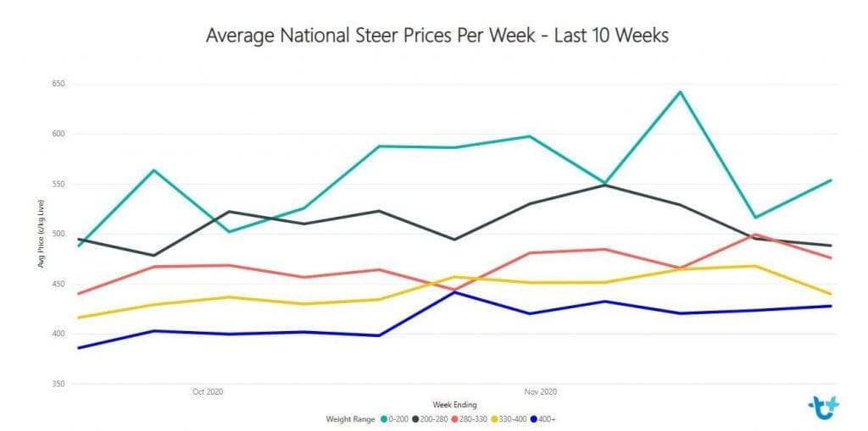The height and width of the screenshot is (431, 868).
Task: Click the Nov 2020 axis label
Action: click(x=542, y=392)
